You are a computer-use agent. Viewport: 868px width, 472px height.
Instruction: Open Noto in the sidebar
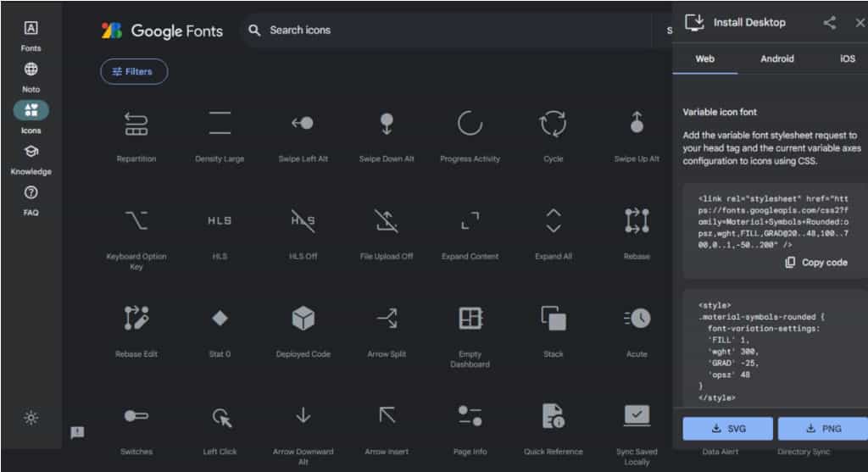(31, 77)
